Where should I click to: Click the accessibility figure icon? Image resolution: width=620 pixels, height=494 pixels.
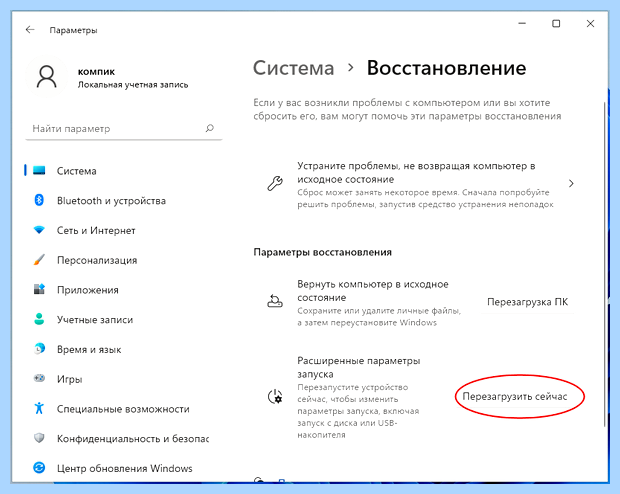point(39,408)
